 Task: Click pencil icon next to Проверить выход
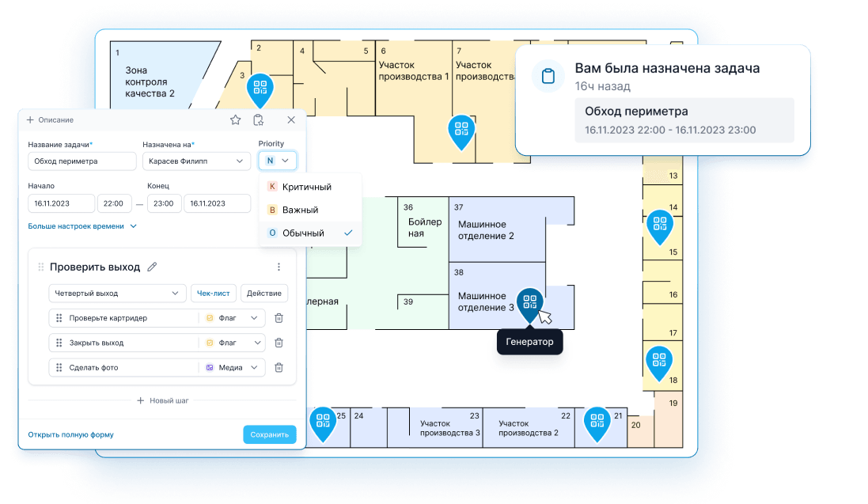click(152, 267)
